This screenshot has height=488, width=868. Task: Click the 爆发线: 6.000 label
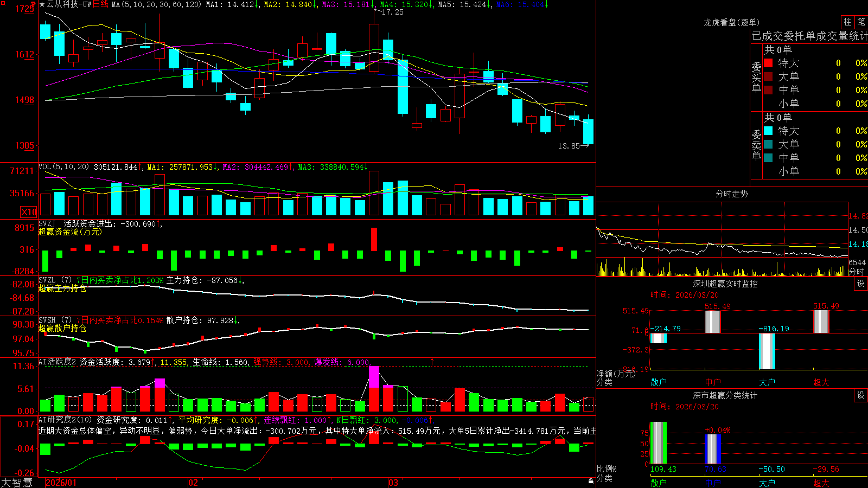pos(342,362)
